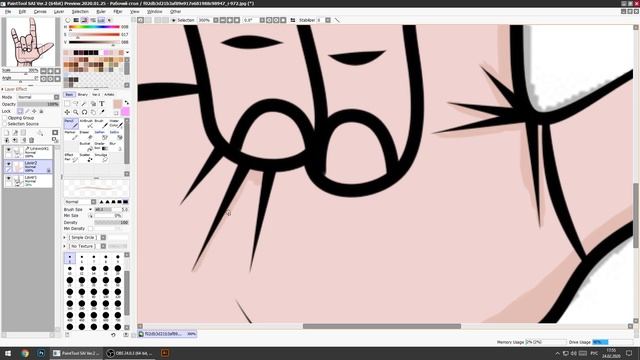The image size is (640, 360).
Task: Open the Stabilizer value dropdown
Action: click(x=328, y=20)
